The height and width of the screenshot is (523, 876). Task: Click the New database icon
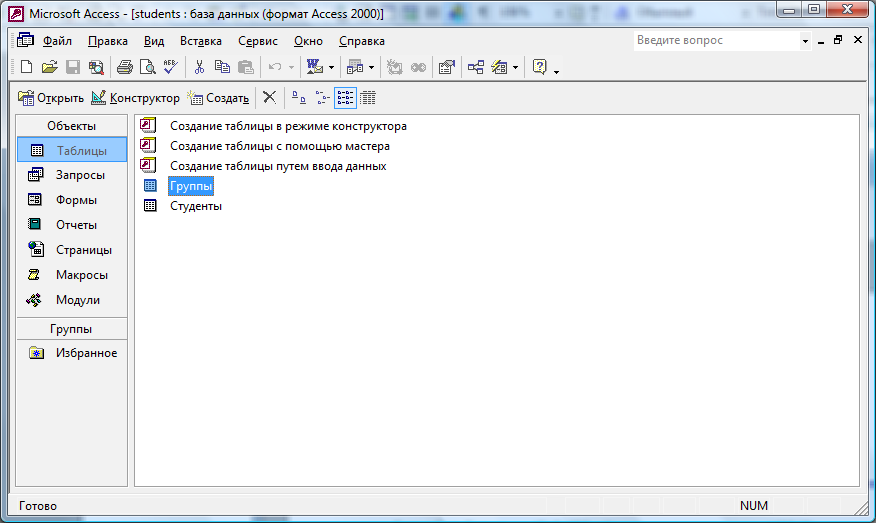(26, 67)
